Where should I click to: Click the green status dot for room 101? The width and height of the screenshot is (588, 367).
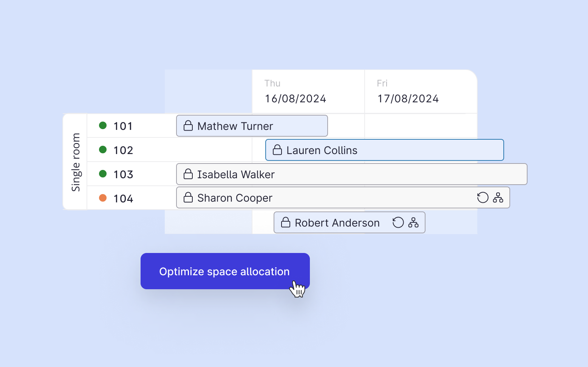(x=103, y=125)
